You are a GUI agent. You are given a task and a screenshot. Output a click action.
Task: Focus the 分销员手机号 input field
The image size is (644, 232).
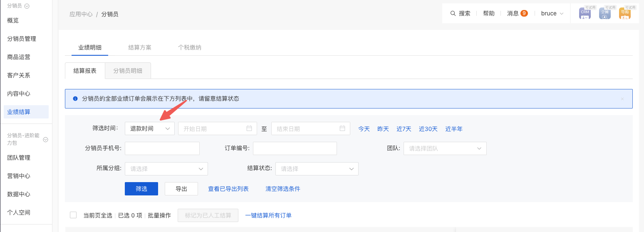tap(162, 148)
